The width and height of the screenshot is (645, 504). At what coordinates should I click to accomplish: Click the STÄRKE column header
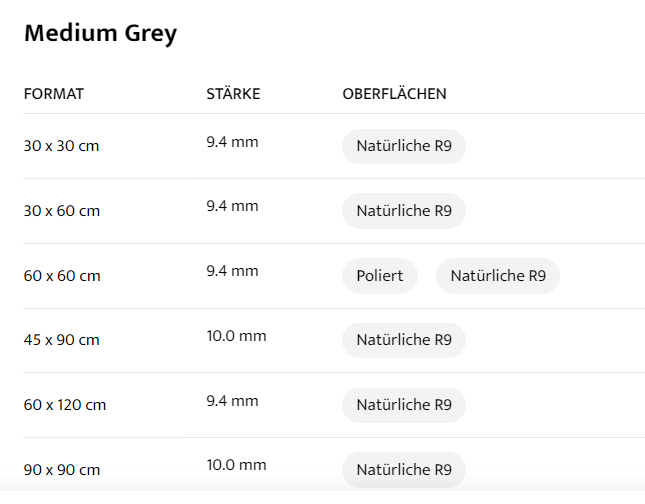(233, 94)
